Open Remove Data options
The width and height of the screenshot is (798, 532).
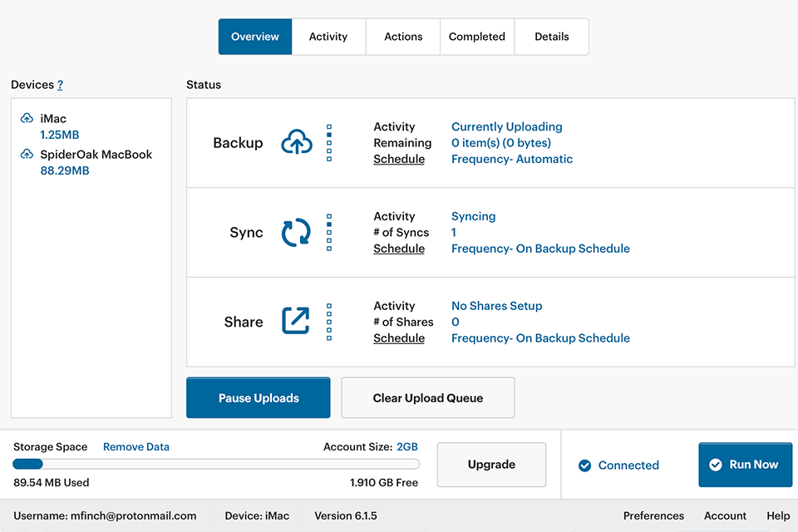tap(135, 446)
